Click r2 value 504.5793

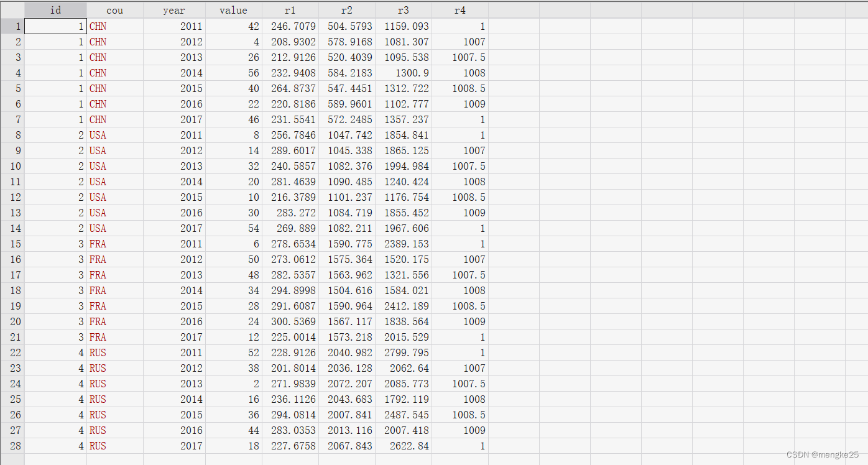point(347,26)
